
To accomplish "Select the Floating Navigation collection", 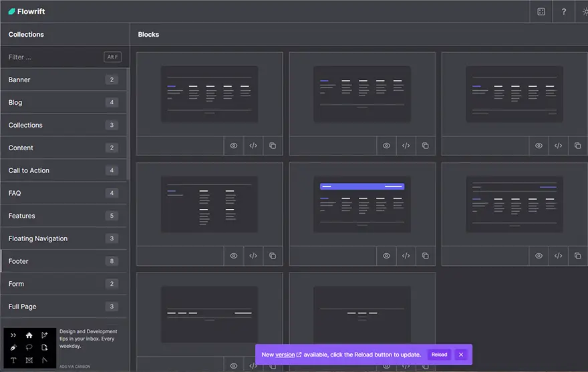I will (63, 238).
